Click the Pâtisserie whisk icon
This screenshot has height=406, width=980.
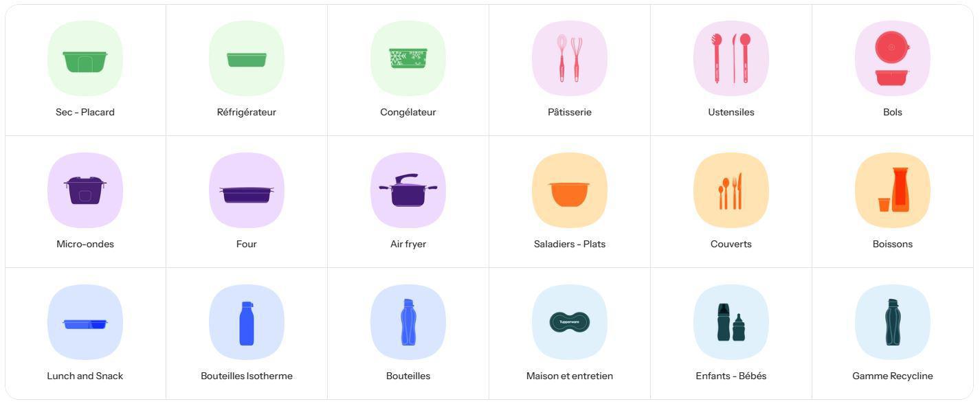pyautogui.click(x=570, y=58)
